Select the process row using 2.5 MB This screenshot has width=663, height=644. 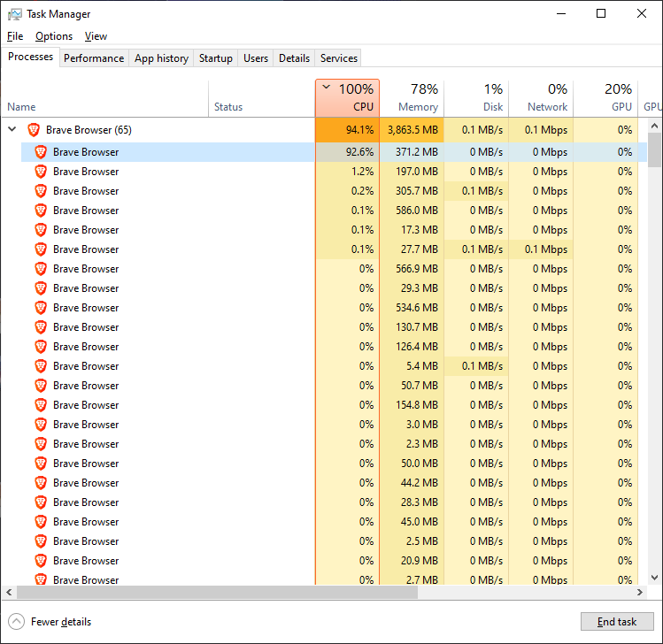point(334,540)
